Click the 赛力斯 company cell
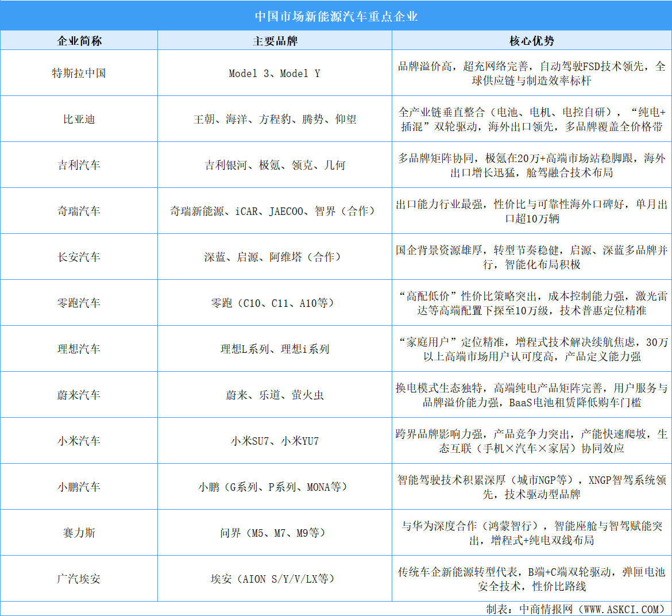 point(79,533)
